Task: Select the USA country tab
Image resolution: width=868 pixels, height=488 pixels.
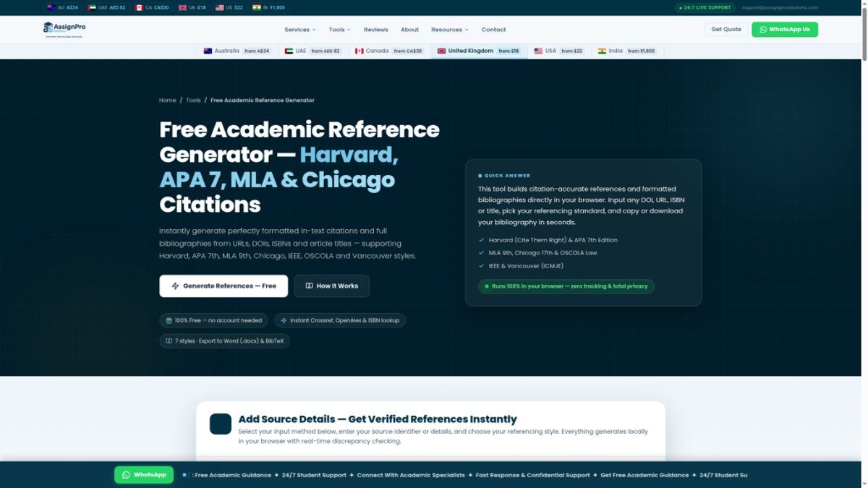Action: coord(559,51)
